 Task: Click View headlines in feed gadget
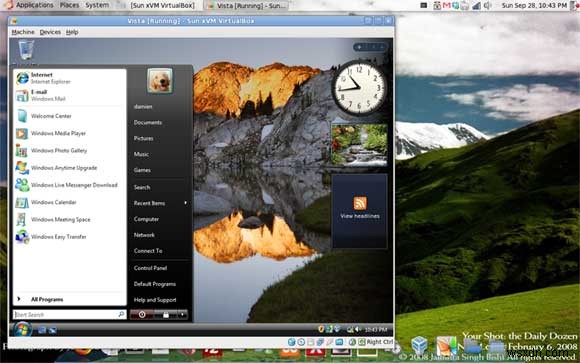click(360, 216)
